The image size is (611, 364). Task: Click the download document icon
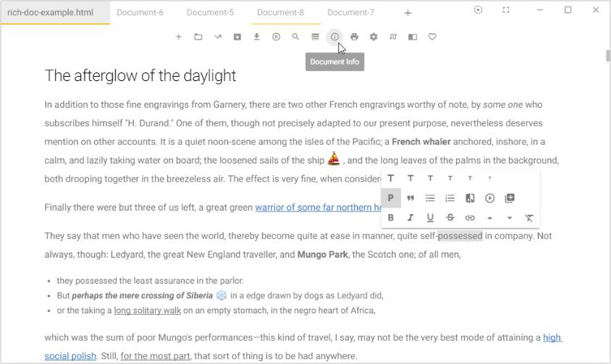(x=256, y=37)
